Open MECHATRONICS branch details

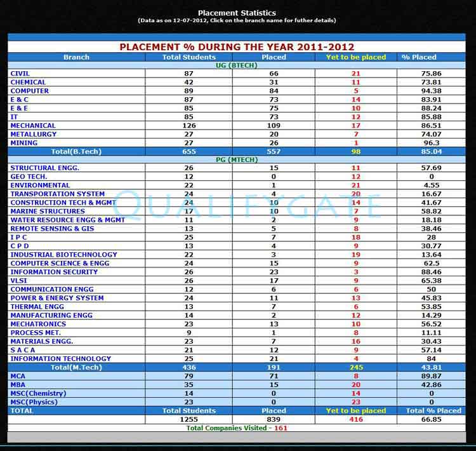pos(37,324)
